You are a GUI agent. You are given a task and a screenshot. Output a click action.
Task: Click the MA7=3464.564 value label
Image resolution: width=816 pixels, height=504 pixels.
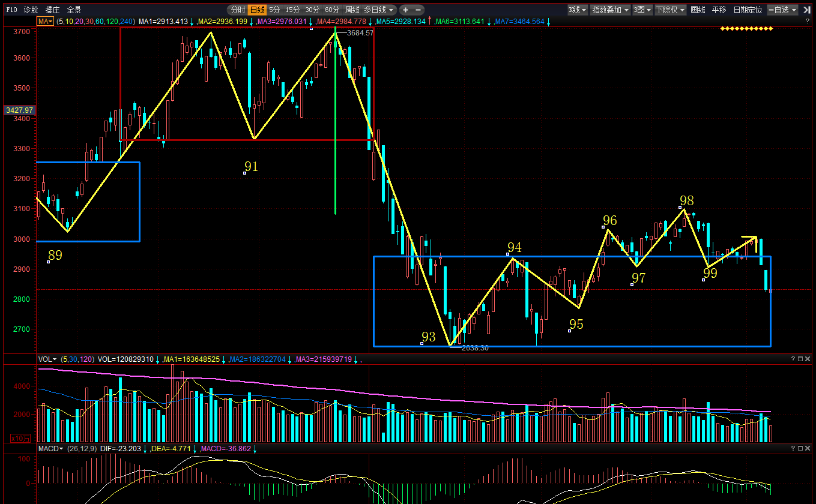click(x=519, y=22)
